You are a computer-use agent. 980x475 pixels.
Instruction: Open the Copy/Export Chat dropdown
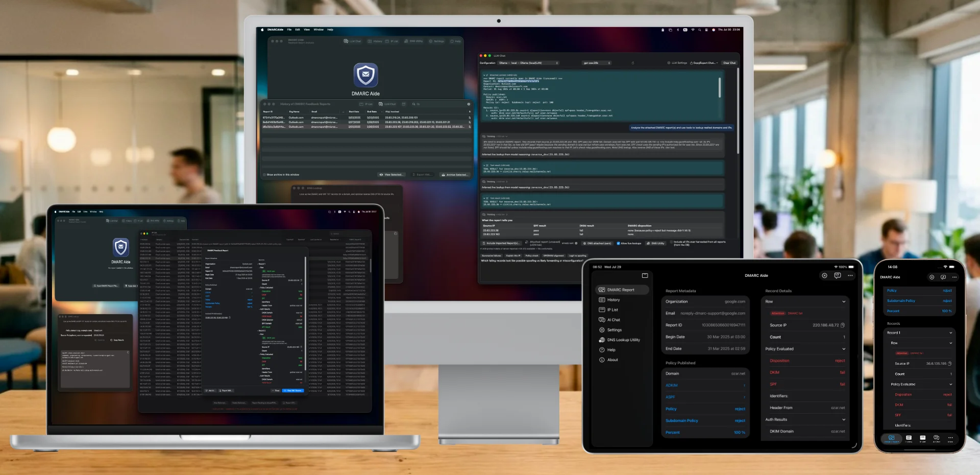pos(704,63)
